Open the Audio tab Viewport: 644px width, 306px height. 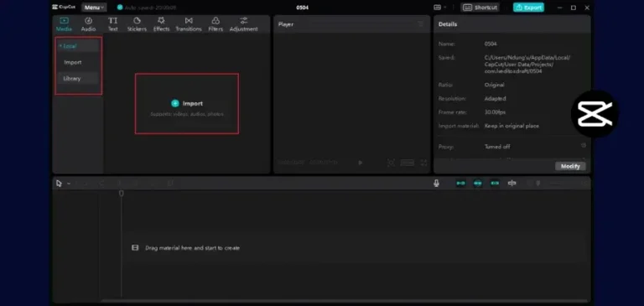[x=88, y=24]
